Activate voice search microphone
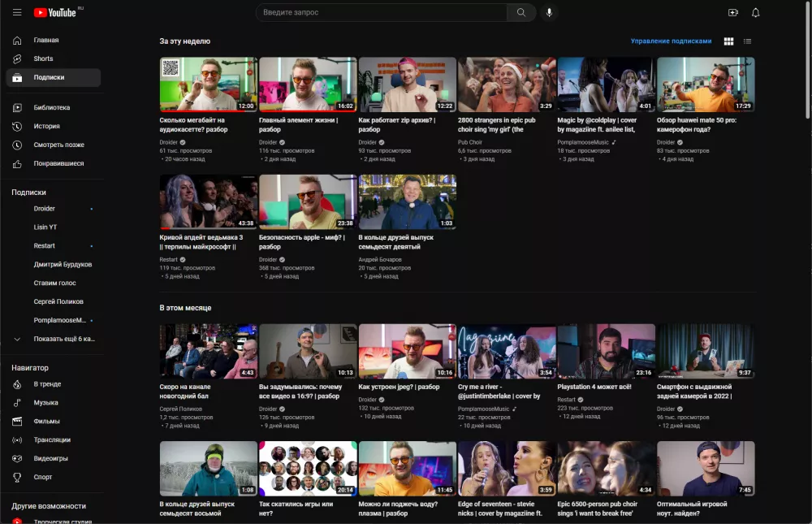The width and height of the screenshot is (812, 524). click(x=550, y=12)
